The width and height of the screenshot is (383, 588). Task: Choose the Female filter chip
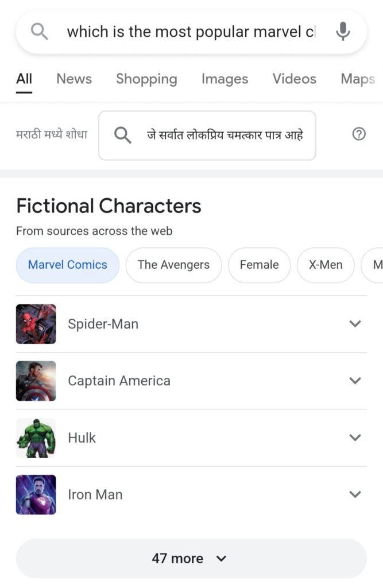[x=259, y=265]
